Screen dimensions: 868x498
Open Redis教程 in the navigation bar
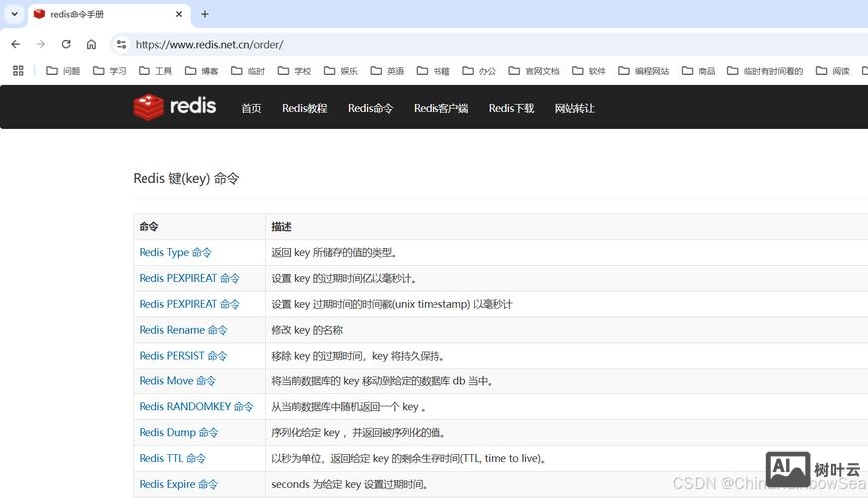click(305, 108)
